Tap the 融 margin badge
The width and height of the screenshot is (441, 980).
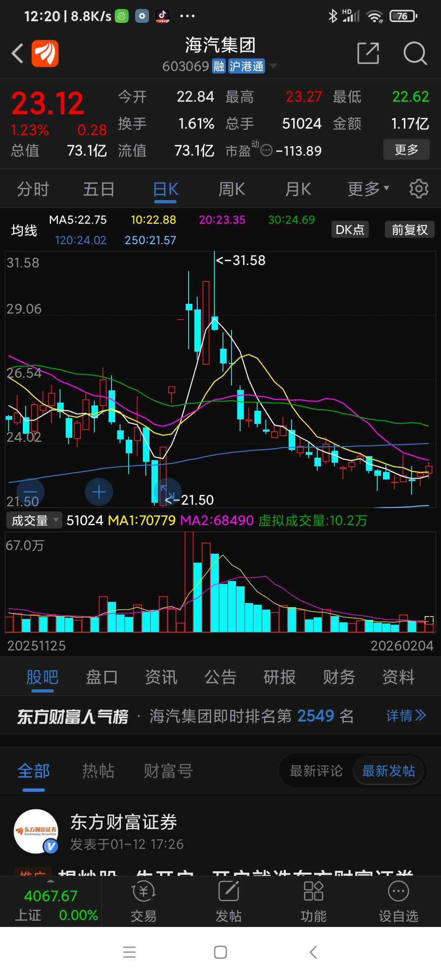219,66
